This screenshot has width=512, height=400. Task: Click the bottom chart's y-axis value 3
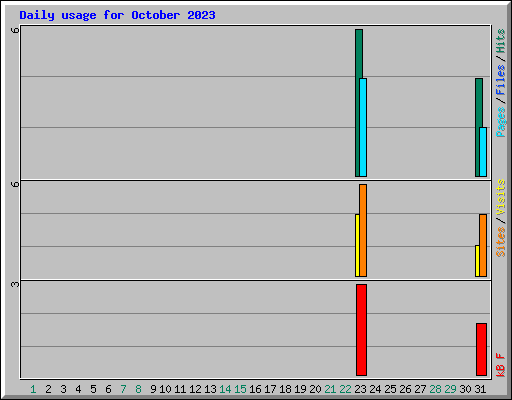tap(15, 284)
